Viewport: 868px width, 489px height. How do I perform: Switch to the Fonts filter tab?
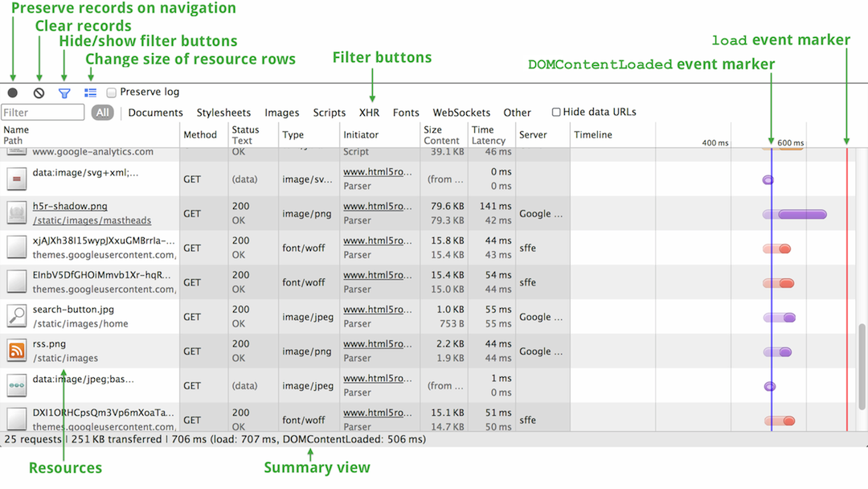(x=406, y=113)
